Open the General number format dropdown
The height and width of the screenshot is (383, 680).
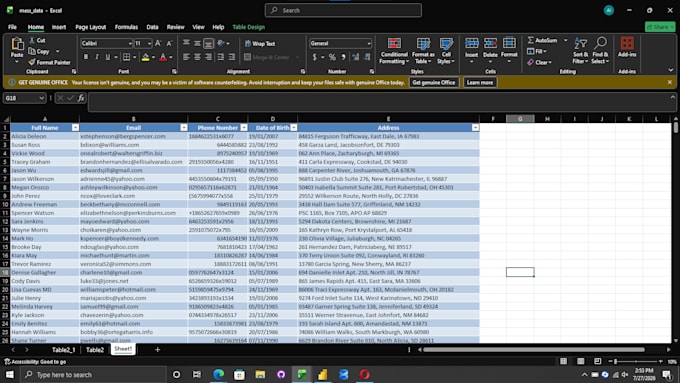click(x=369, y=43)
